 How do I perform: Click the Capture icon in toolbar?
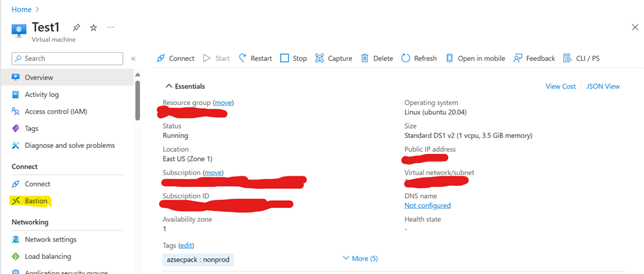[320, 58]
